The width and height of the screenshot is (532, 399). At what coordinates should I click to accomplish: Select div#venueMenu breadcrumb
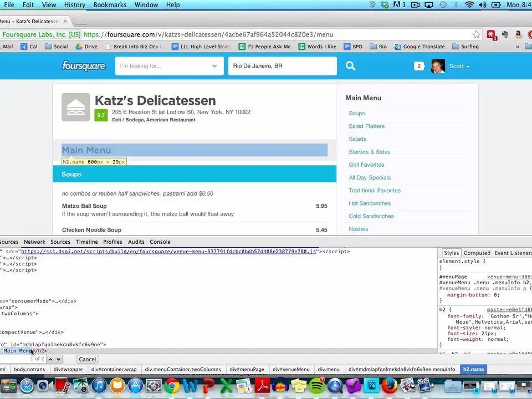point(291,369)
